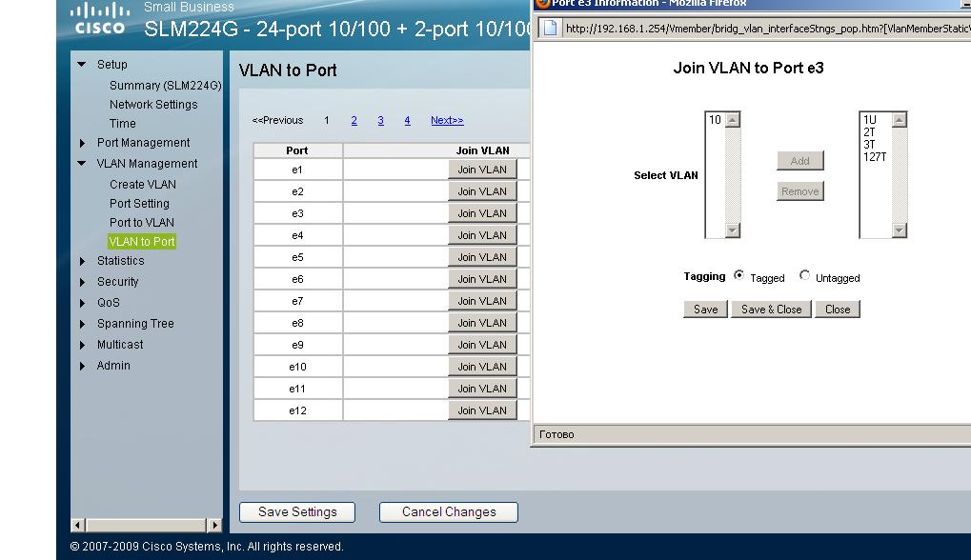Select the Tagged radio button
The width and height of the screenshot is (971, 560).
point(738,275)
